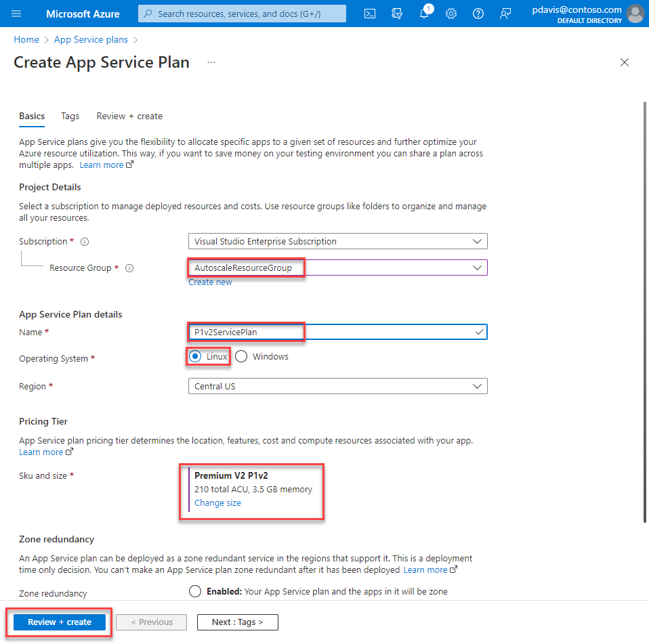
Task: Open the notifications bell
Action: [x=425, y=14]
